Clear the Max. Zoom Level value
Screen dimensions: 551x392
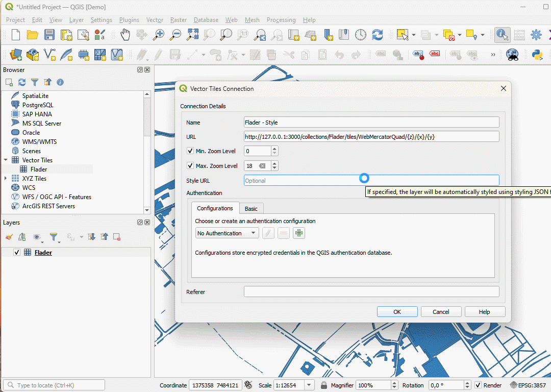click(263, 166)
